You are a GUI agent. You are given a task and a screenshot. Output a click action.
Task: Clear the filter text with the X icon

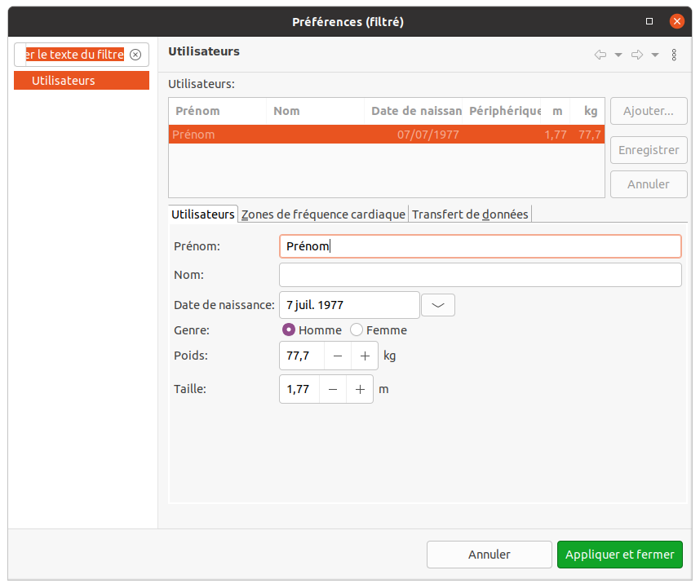pyautogui.click(x=135, y=55)
